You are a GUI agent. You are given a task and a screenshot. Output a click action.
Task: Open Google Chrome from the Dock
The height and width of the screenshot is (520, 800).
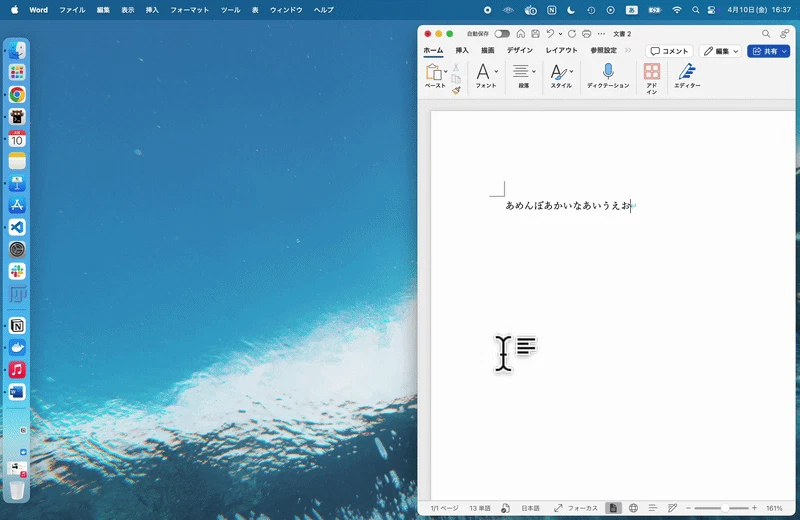coord(17,94)
